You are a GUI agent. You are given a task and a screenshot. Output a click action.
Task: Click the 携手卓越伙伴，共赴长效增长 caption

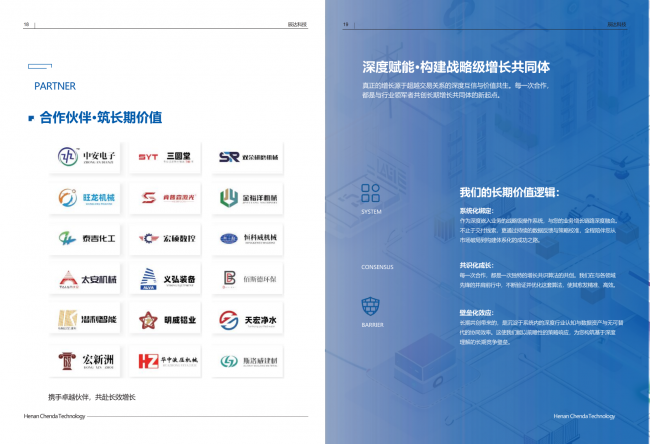pos(92,398)
